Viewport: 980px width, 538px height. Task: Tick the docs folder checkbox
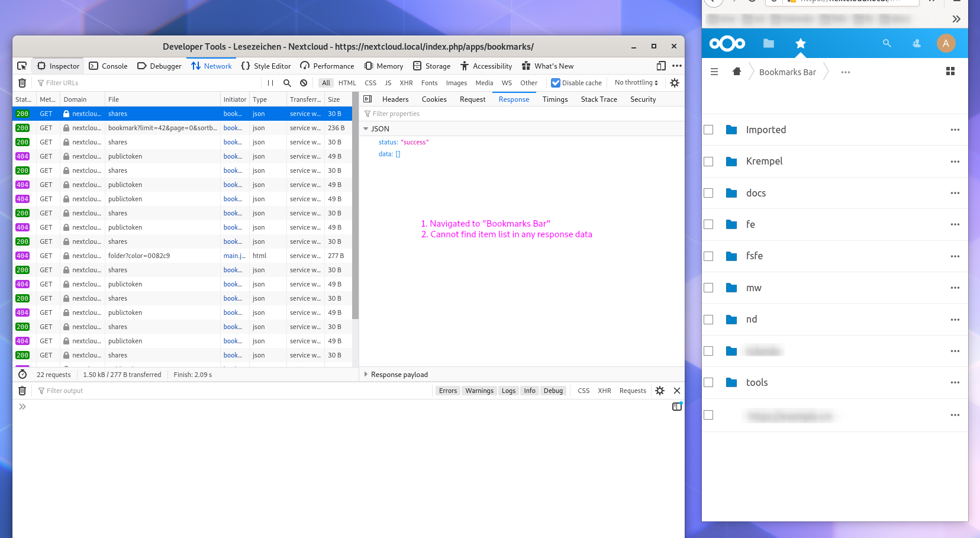(708, 193)
